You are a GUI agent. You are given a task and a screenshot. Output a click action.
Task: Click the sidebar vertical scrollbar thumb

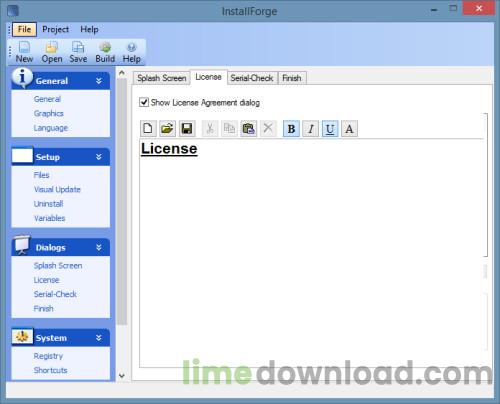122,201
